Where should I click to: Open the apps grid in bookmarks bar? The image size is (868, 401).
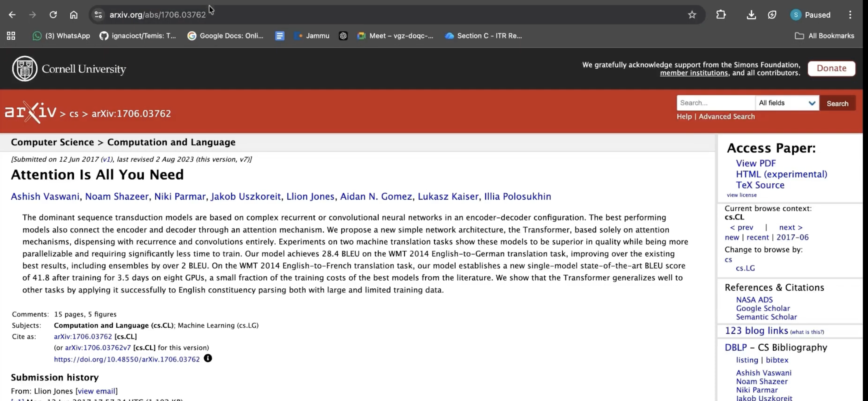11,36
